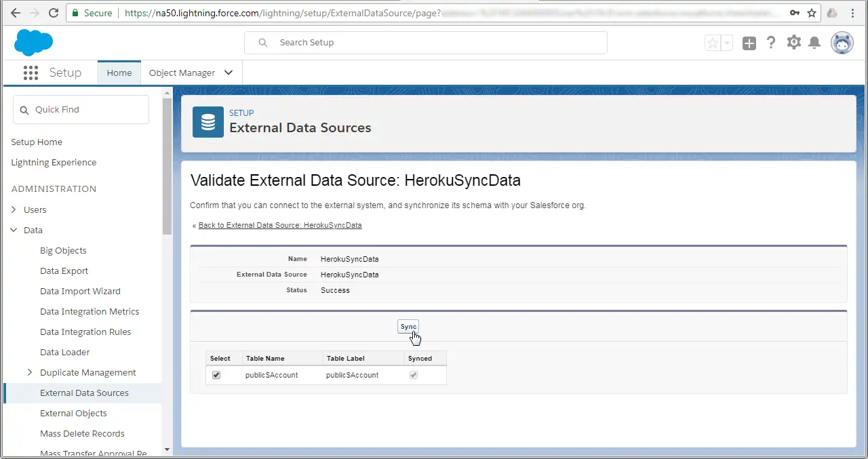The width and height of the screenshot is (868, 459).
Task: Open Lightning Experience in sidebar
Action: 54,162
